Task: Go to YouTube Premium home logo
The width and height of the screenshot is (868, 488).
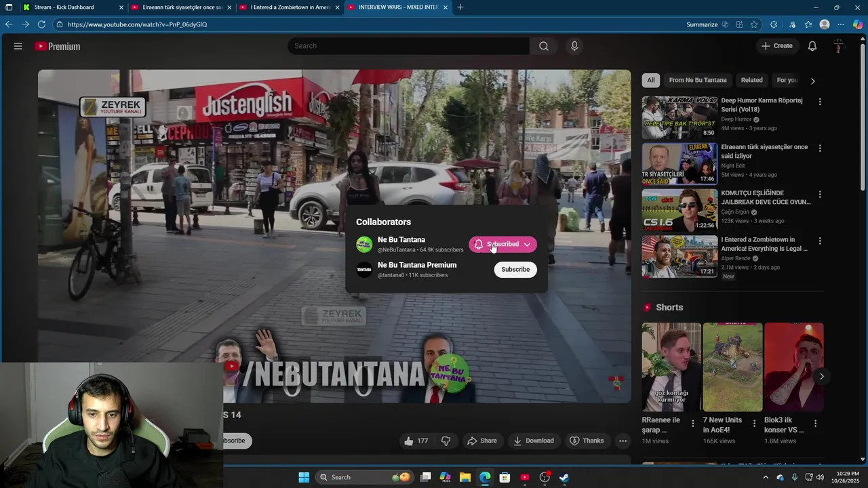Action: [x=58, y=46]
